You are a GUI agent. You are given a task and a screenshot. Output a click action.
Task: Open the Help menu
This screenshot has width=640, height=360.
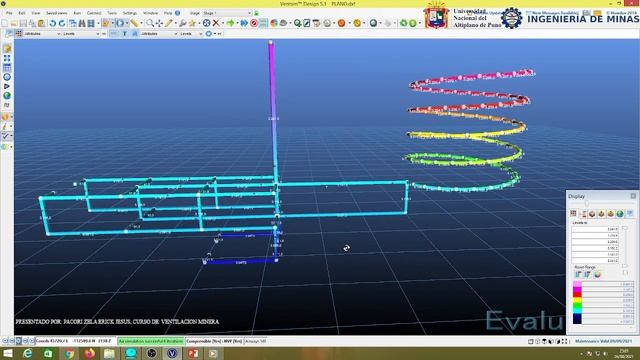pos(168,13)
